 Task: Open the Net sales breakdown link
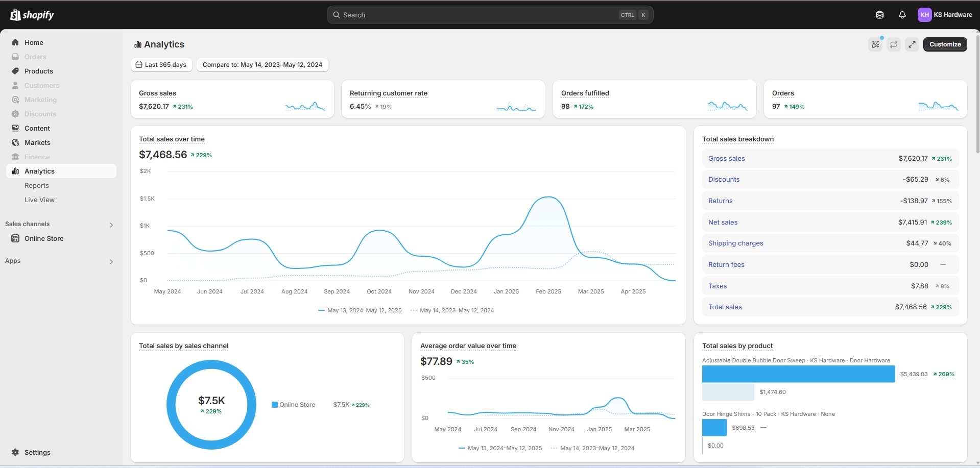tap(723, 222)
